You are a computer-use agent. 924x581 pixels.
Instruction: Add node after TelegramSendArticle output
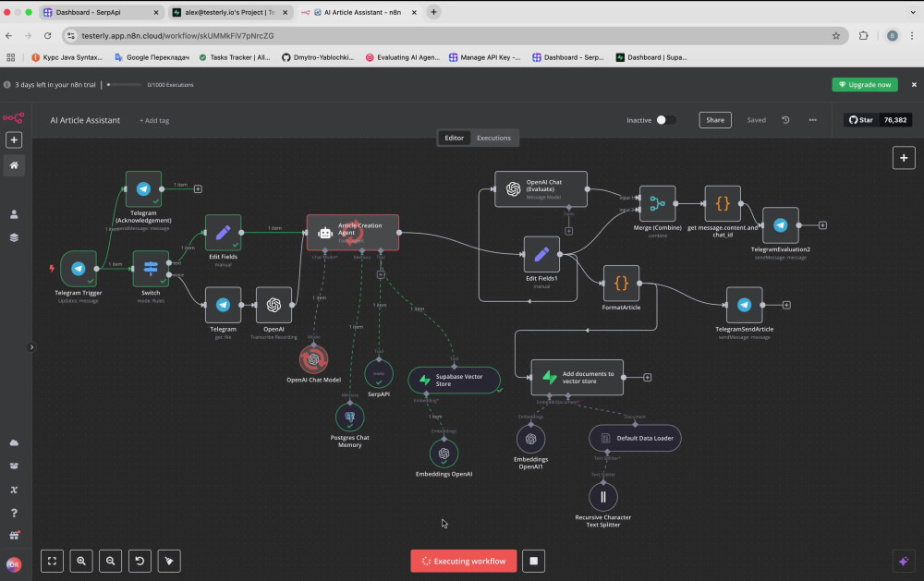click(x=786, y=305)
